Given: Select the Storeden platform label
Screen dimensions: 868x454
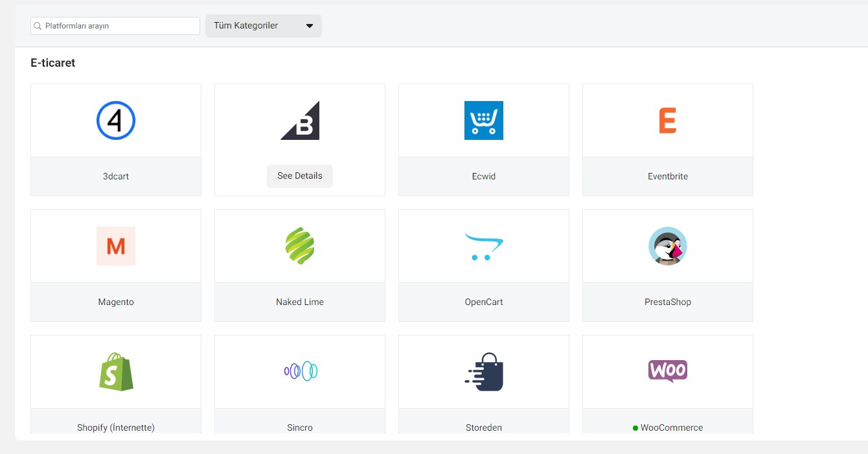Looking at the screenshot, I should click(484, 427).
